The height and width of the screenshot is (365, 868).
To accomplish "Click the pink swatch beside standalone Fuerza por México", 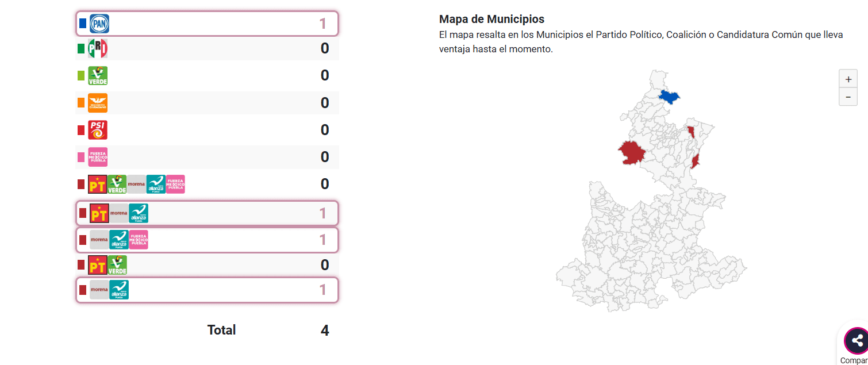I will 81,157.
